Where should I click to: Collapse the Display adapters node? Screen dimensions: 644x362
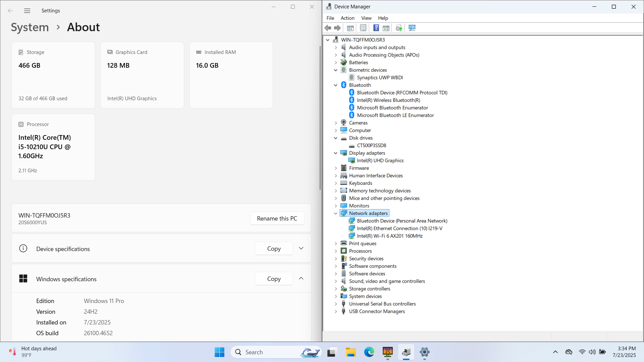coord(336,153)
